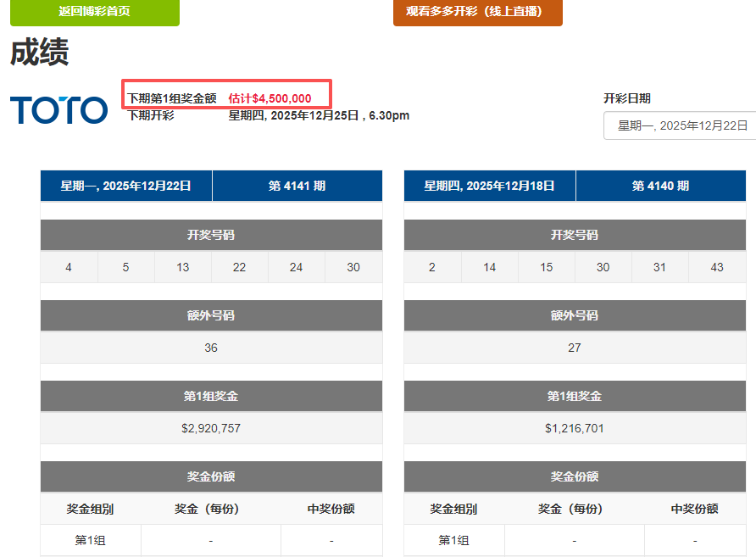
Task: Click the 估计$4,500,000 jackpot estimate
Action: coord(270,98)
